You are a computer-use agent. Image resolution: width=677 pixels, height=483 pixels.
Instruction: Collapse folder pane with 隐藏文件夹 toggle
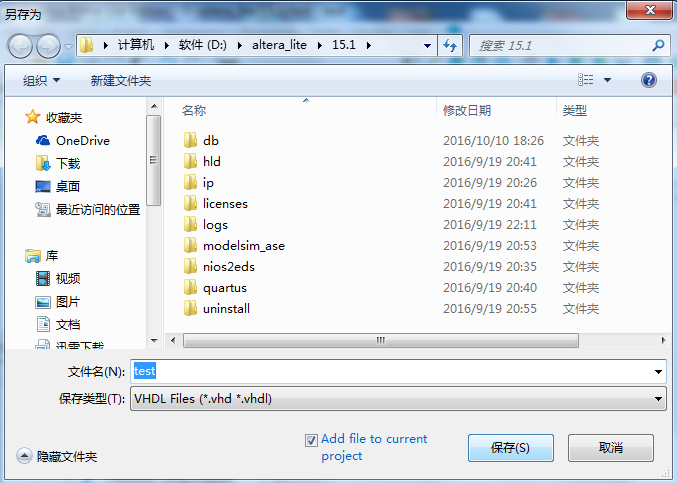tap(57, 456)
